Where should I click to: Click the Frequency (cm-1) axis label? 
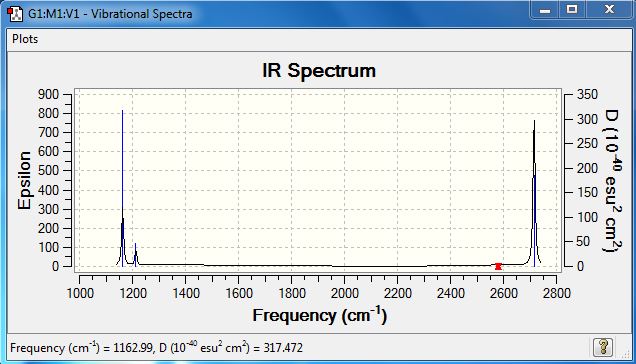pos(320,315)
